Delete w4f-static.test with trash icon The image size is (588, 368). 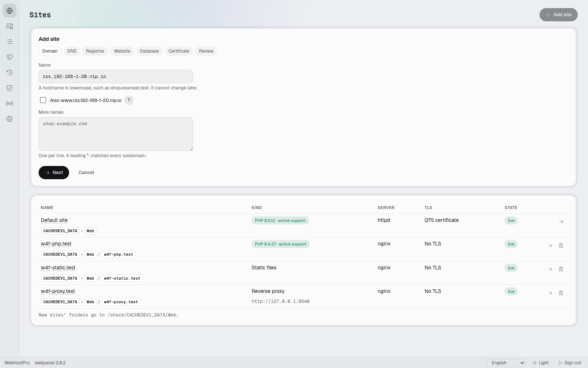coord(561,269)
